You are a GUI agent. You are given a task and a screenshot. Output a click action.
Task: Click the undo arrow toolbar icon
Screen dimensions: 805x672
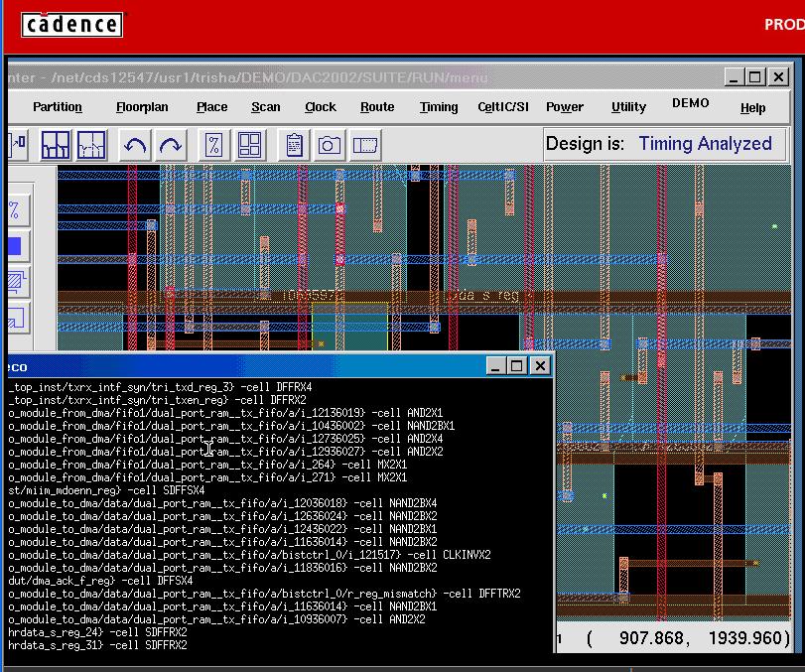click(x=135, y=146)
